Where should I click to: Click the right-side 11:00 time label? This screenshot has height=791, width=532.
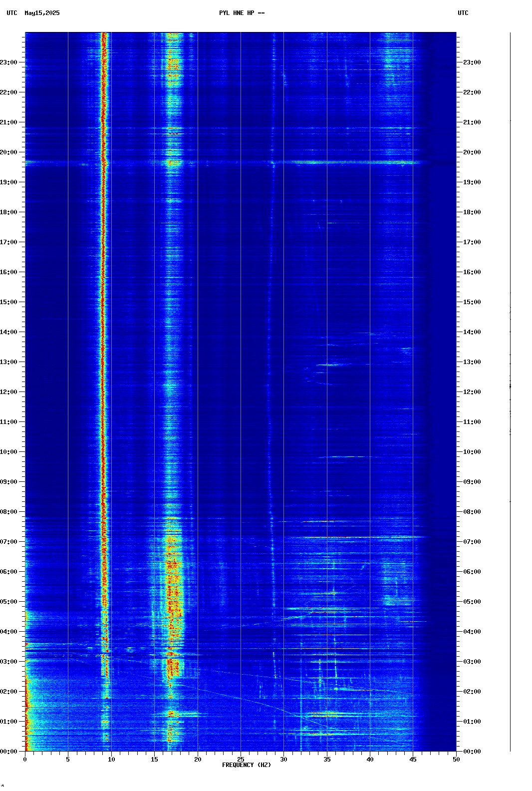point(472,422)
